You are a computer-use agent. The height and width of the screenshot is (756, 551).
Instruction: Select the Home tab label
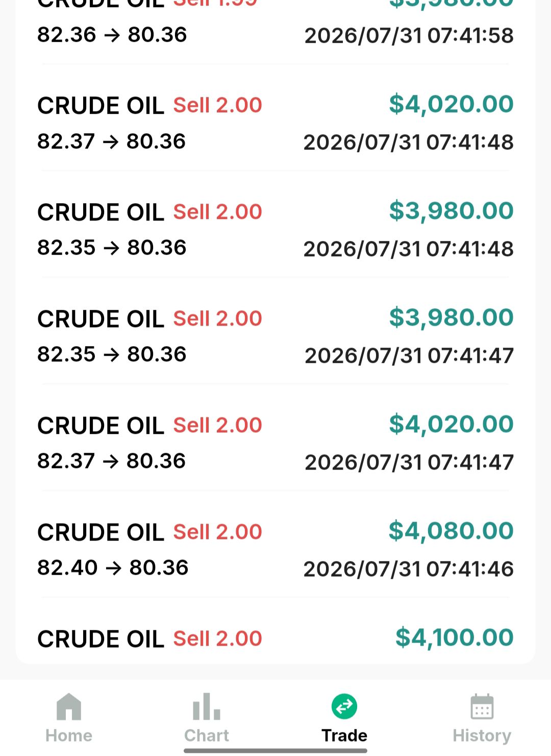69,736
